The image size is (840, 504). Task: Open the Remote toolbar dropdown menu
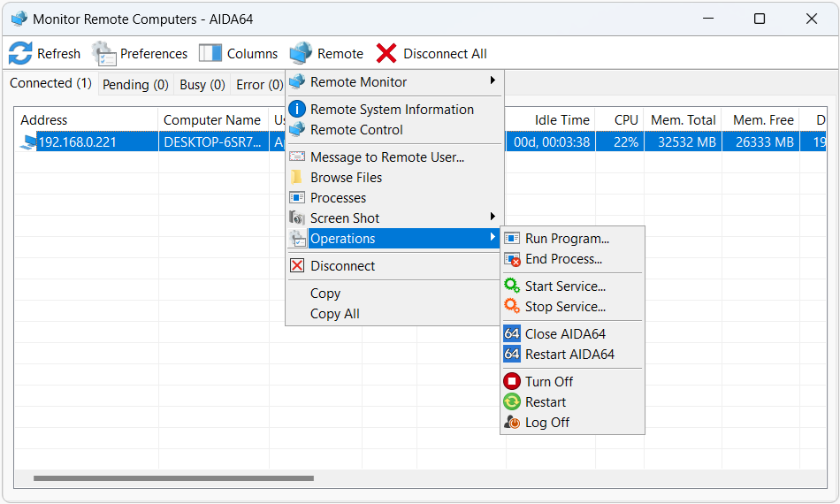[327, 53]
